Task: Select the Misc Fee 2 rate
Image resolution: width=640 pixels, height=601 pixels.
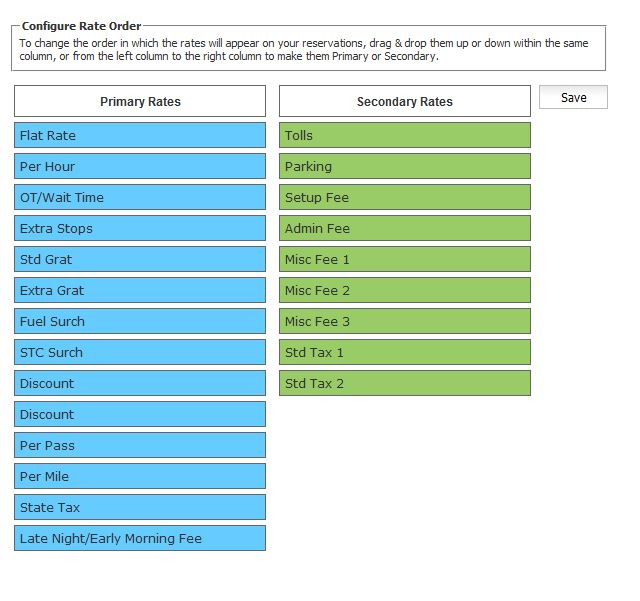Action: coord(404,290)
